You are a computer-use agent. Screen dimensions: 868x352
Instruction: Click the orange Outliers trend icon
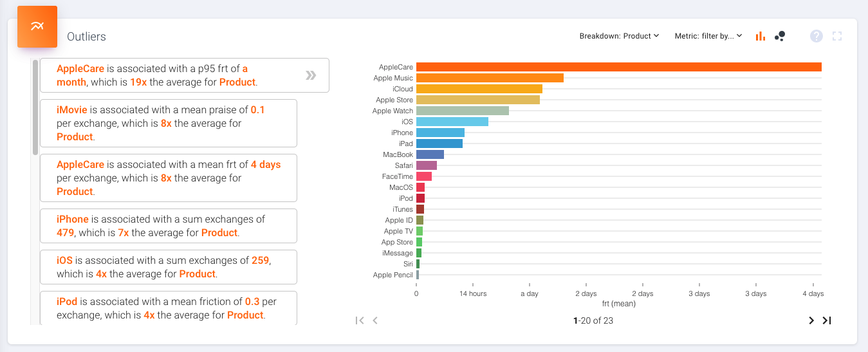(37, 26)
